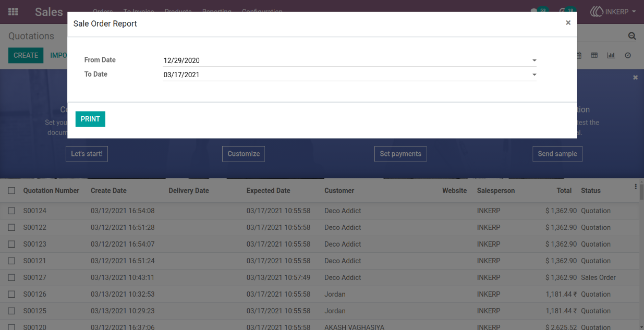The height and width of the screenshot is (330, 644).
Task: Open quotation S00124 row
Action: (x=319, y=211)
